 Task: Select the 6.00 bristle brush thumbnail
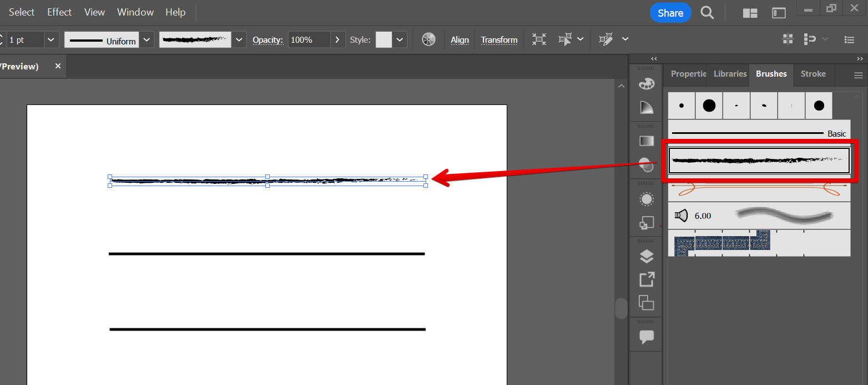pos(759,216)
